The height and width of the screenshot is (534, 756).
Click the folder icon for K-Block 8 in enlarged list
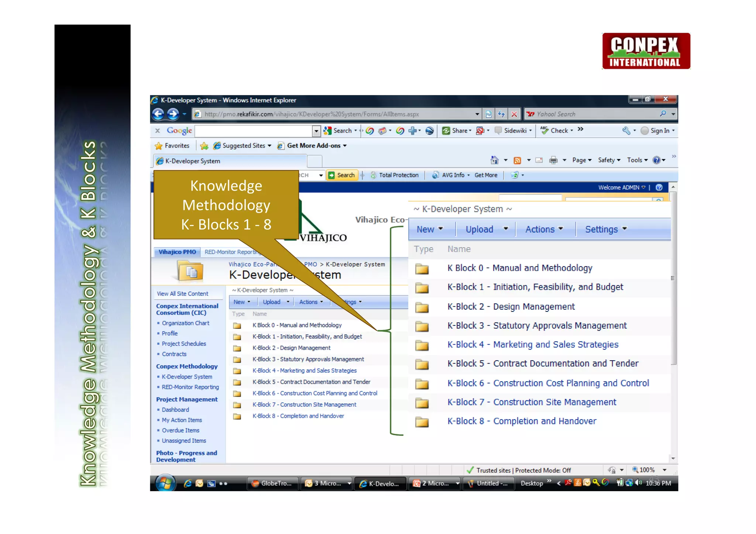click(x=422, y=422)
